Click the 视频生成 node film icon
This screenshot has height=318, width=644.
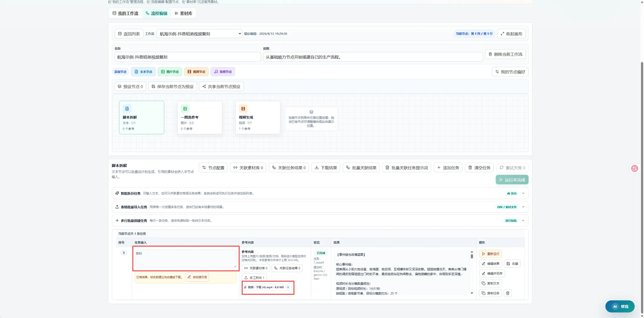click(243, 109)
